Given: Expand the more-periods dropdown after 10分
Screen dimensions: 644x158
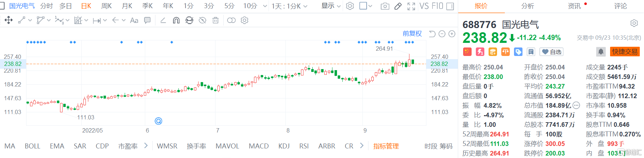Looking at the screenshot, I should (x=265, y=6).
